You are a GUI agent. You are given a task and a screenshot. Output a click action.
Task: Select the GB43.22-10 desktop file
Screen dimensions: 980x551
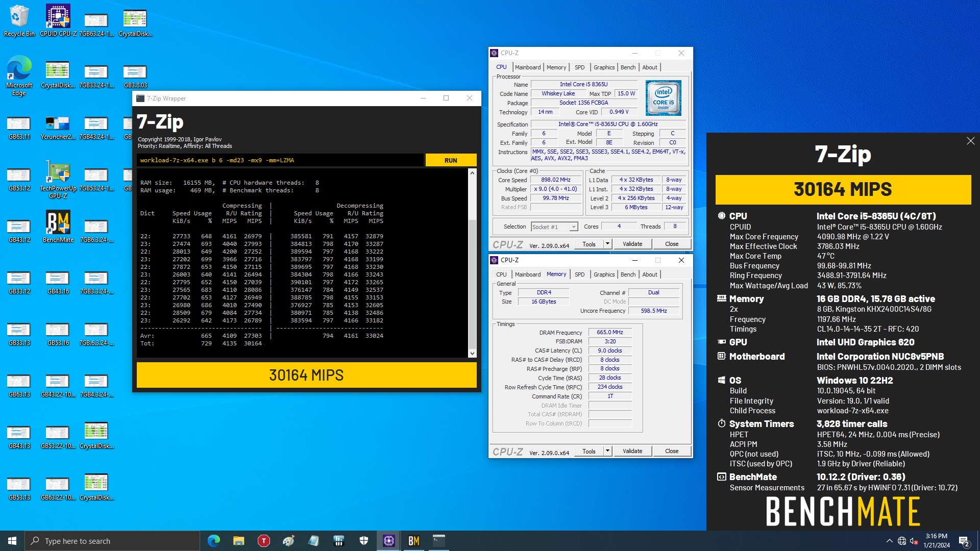tap(58, 385)
